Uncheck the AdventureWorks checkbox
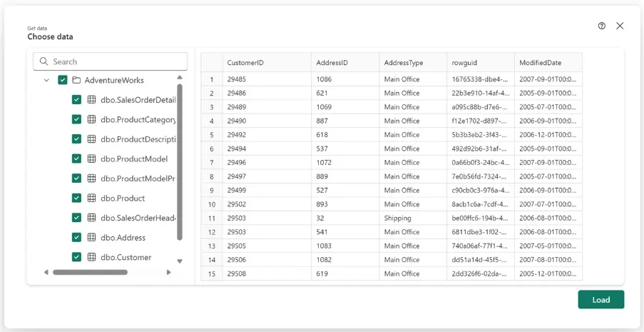This screenshot has height=332, width=644. [63, 80]
